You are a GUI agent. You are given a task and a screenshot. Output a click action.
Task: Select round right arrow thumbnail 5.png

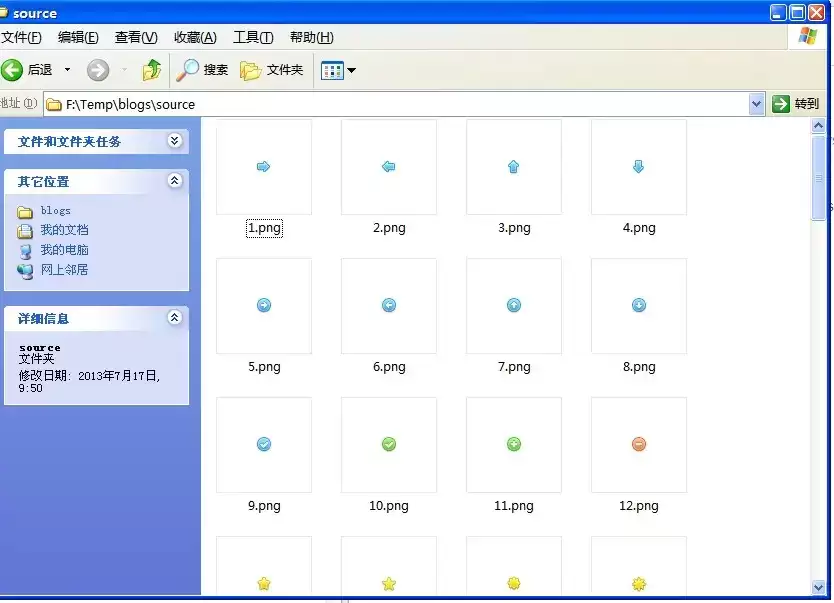click(264, 306)
